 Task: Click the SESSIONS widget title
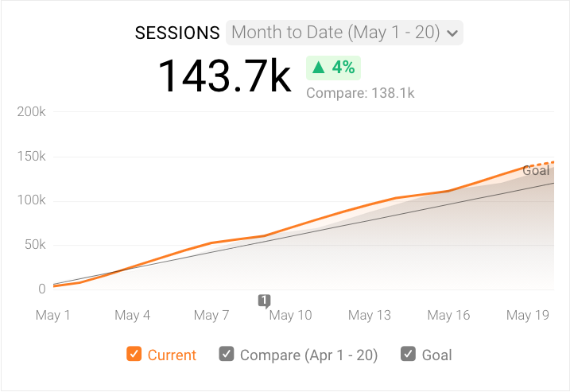pyautogui.click(x=177, y=33)
